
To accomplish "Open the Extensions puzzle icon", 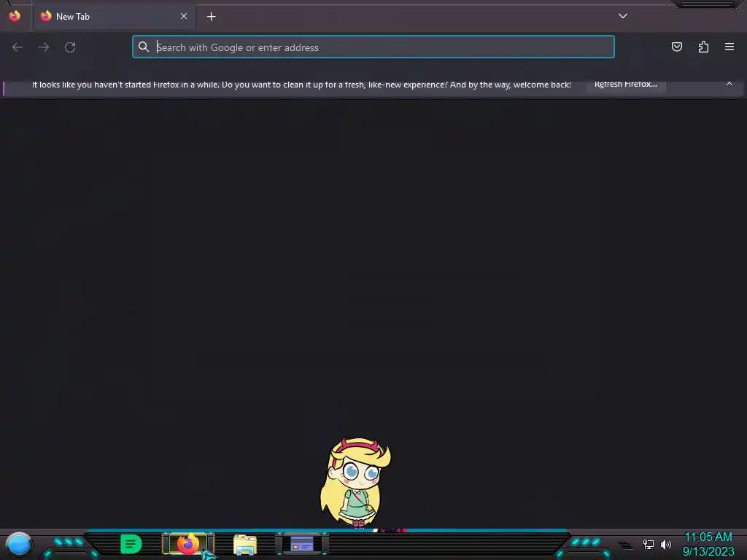I will coord(703,47).
